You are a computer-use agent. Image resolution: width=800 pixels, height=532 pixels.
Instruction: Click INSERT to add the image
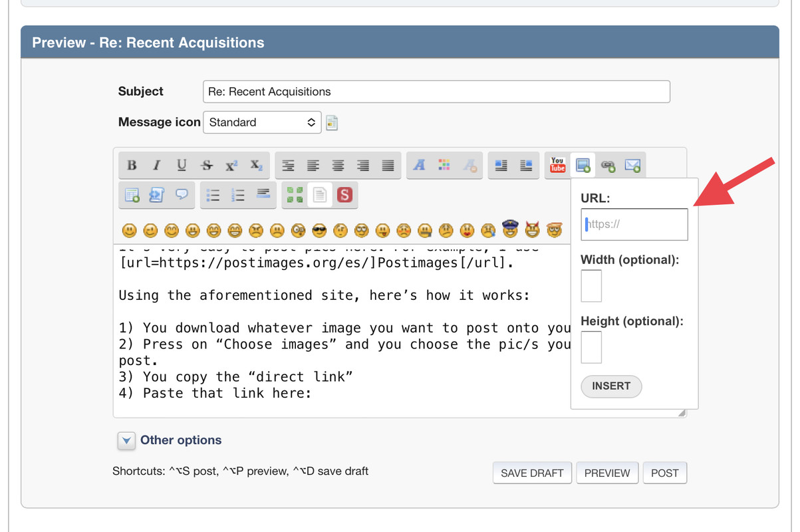tap(611, 386)
